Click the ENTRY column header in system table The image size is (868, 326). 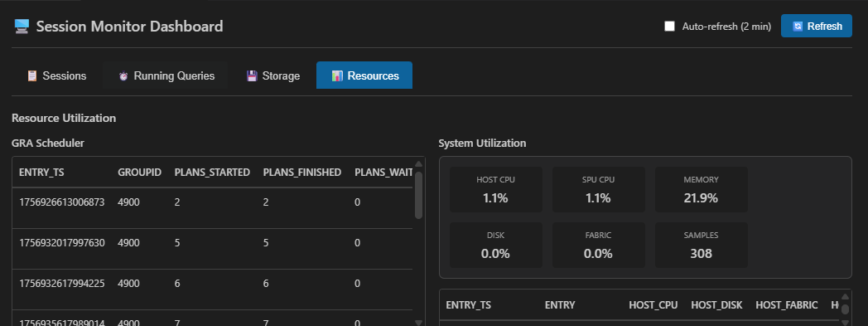560,305
